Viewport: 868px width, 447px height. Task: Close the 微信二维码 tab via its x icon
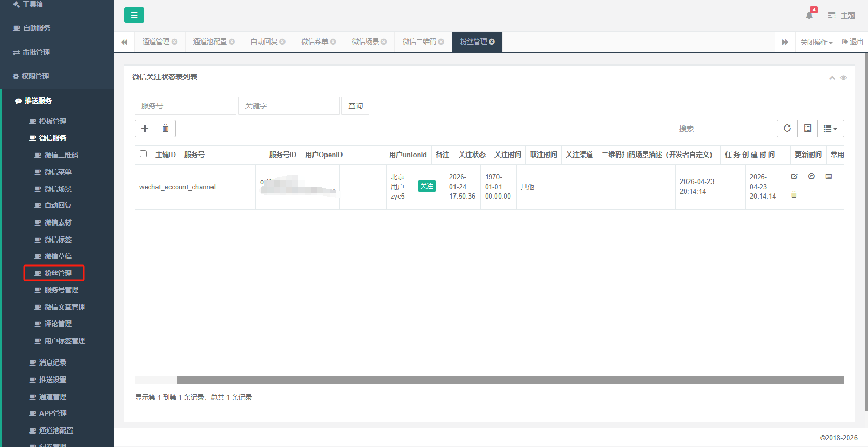click(441, 42)
